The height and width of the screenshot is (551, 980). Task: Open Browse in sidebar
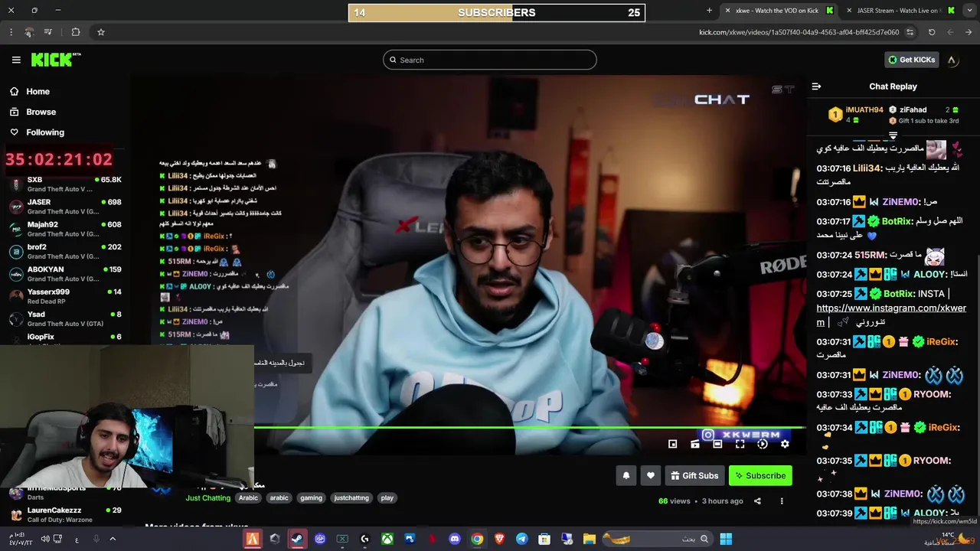(34, 112)
